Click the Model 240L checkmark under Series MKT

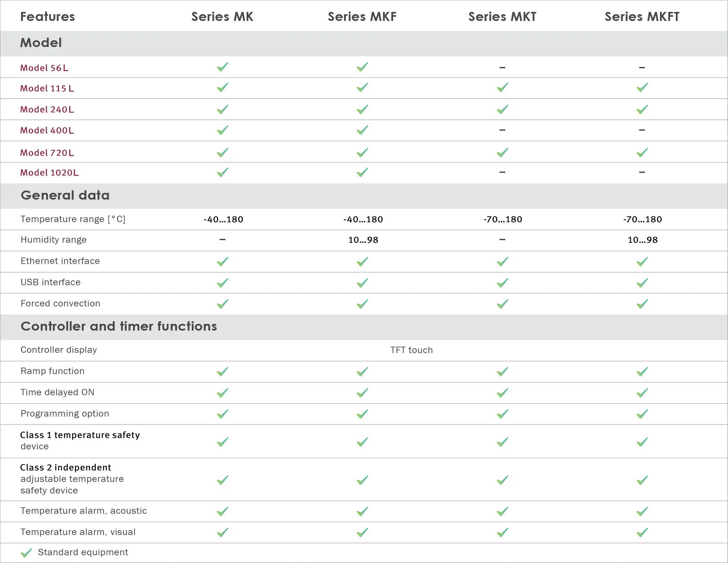tap(502, 109)
